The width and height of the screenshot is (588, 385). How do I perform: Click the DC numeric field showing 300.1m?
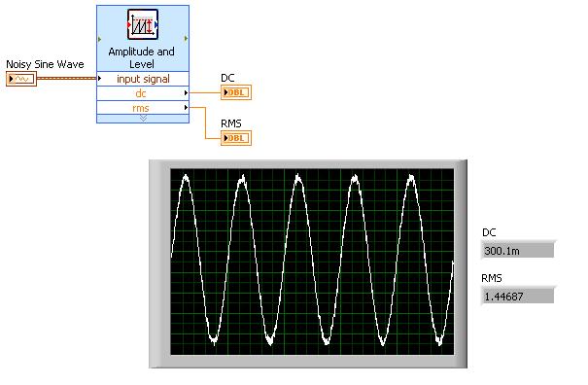click(517, 251)
